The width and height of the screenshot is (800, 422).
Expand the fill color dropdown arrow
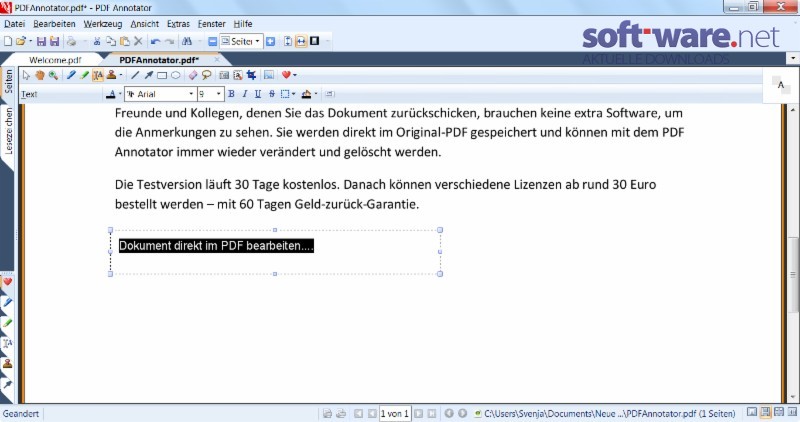pos(316,94)
